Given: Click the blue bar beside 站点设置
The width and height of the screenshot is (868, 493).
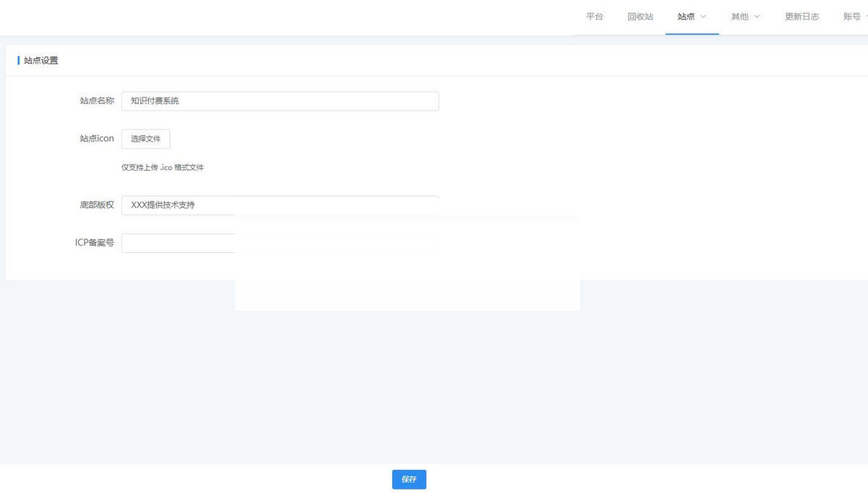Looking at the screenshot, I should [18, 61].
